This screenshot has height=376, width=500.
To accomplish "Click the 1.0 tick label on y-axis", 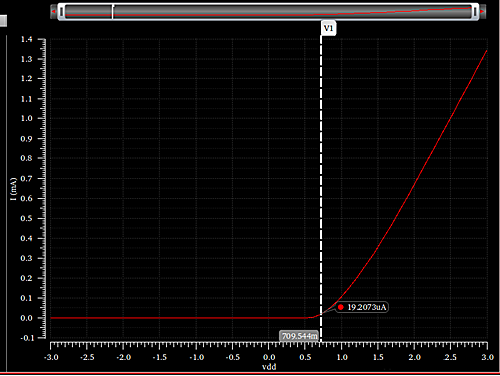I will (x=26, y=119).
